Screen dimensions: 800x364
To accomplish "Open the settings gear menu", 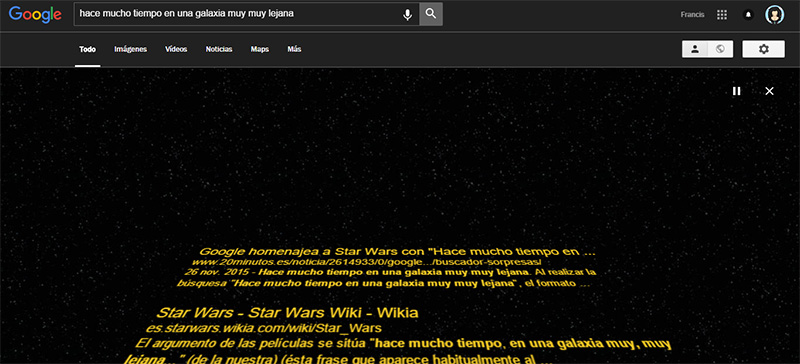I will [763, 49].
